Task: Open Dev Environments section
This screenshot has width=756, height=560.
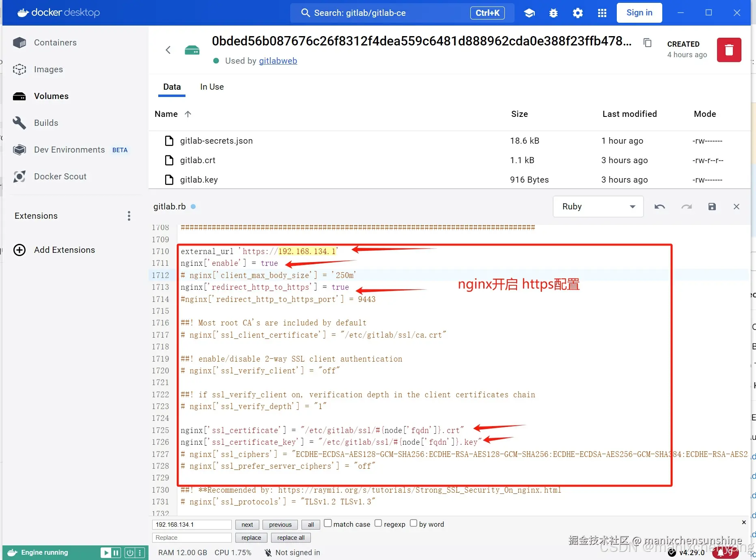Action: [70, 150]
